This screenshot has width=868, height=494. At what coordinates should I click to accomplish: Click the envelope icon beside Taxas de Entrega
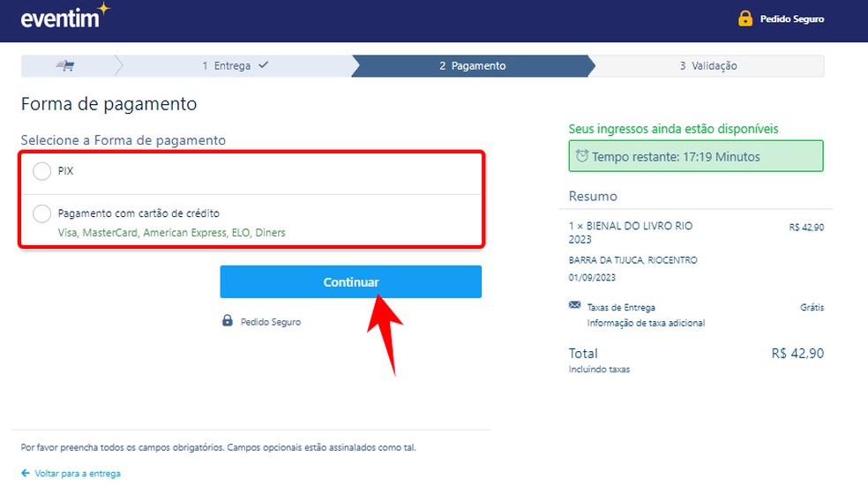(574, 305)
